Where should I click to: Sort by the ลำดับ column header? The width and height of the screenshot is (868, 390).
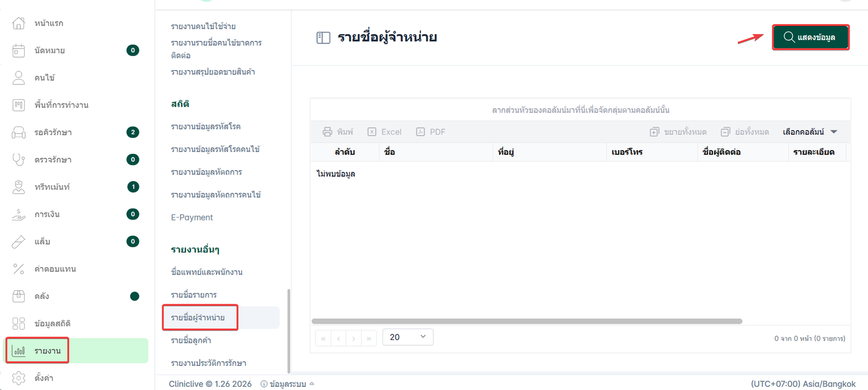pyautogui.click(x=345, y=152)
